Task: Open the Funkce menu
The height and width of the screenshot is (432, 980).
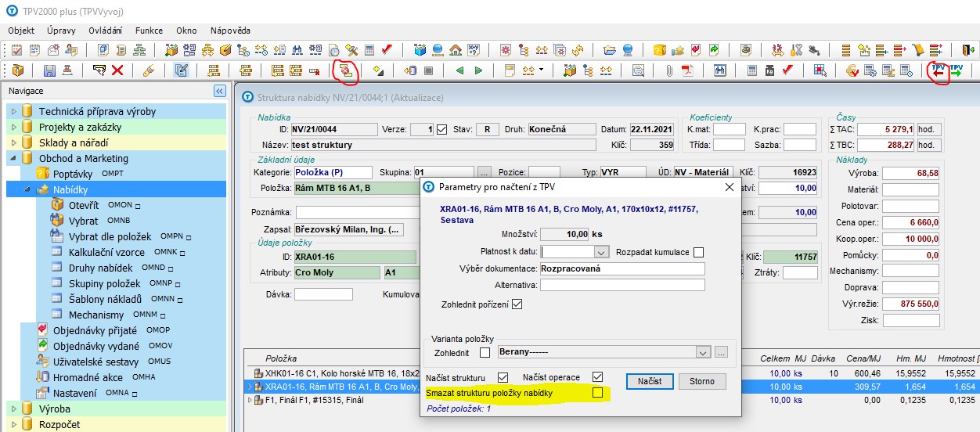Action: pyautogui.click(x=149, y=31)
